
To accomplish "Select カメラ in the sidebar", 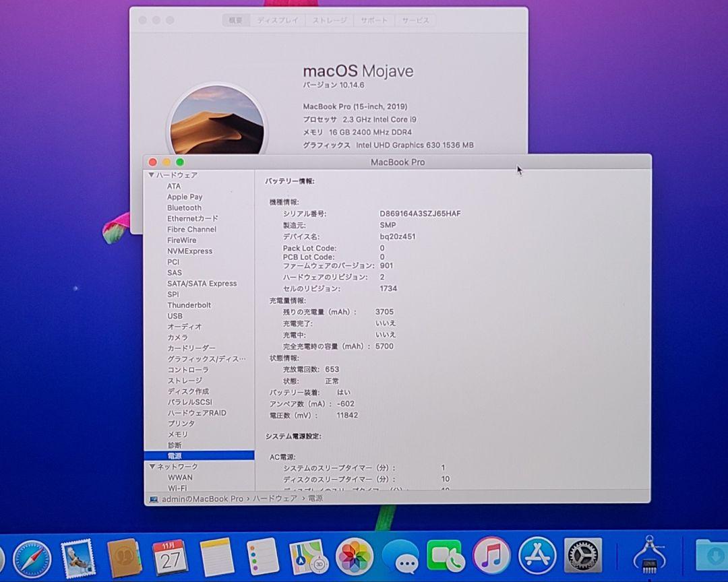I will click(177, 337).
